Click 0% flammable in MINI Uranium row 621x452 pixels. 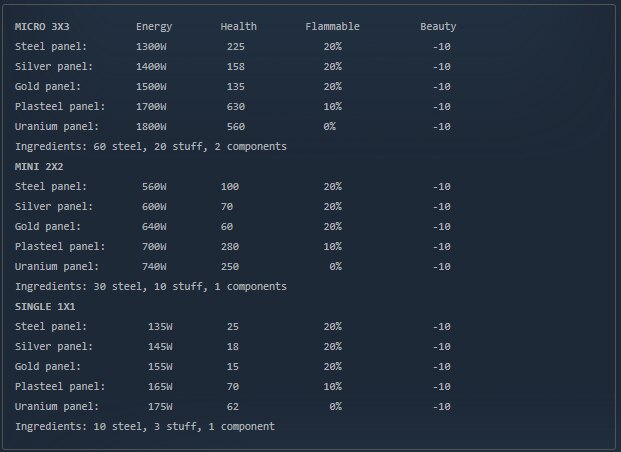point(335,267)
